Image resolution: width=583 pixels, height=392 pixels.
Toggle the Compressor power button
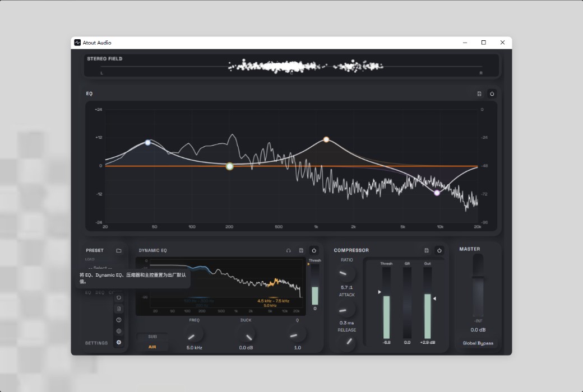coord(439,250)
